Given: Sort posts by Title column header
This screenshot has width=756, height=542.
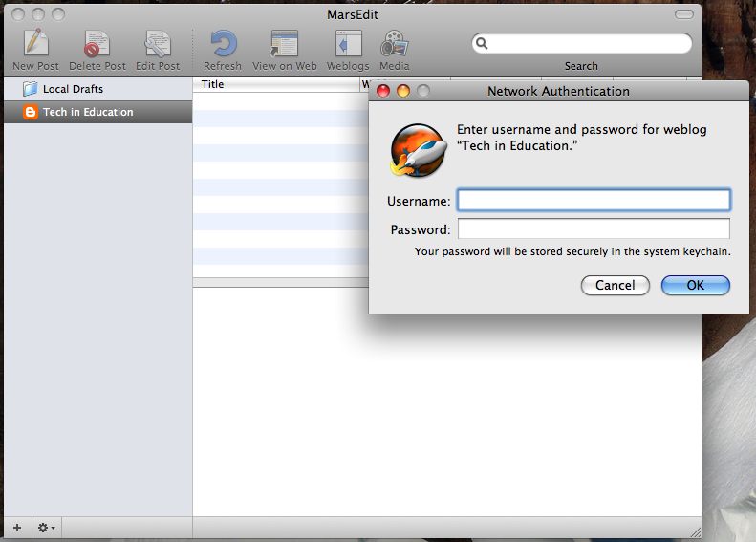Looking at the screenshot, I should [x=277, y=84].
